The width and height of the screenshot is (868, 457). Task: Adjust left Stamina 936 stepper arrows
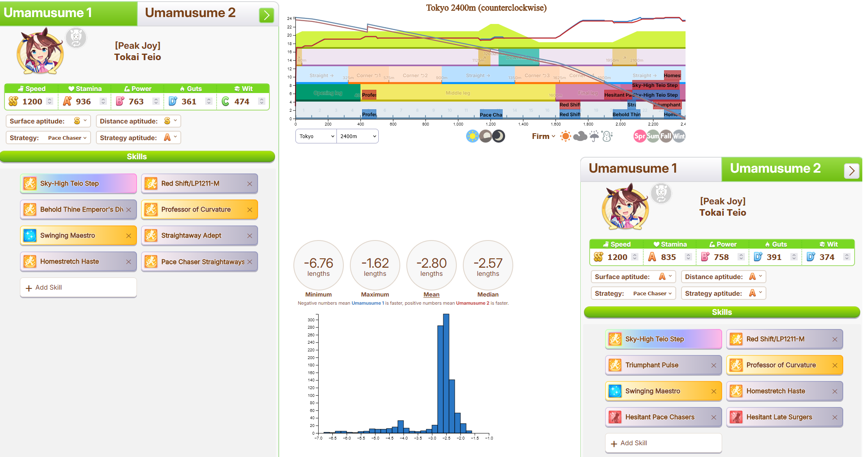click(103, 102)
